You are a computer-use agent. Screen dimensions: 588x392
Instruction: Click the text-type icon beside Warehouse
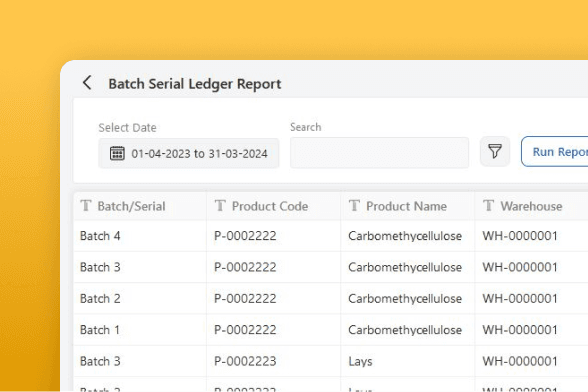coord(489,206)
